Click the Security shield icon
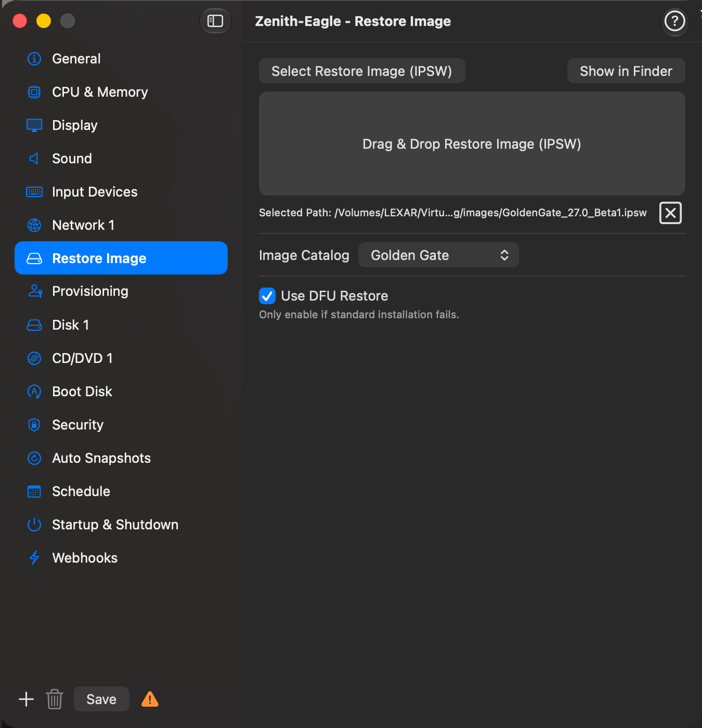This screenshot has height=728, width=702. click(34, 425)
